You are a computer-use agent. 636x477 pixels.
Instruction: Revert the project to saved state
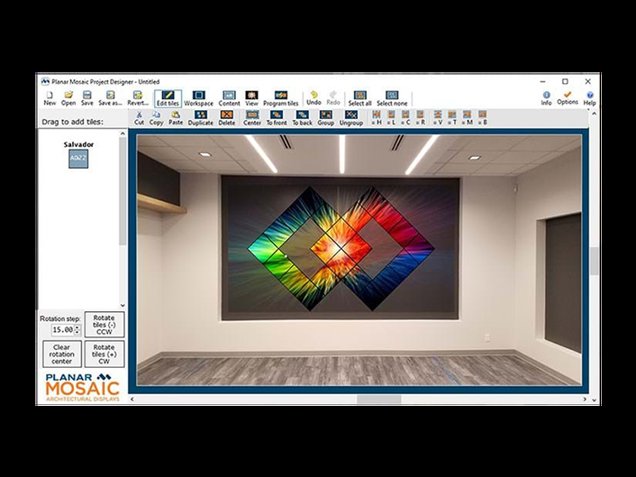click(138, 99)
